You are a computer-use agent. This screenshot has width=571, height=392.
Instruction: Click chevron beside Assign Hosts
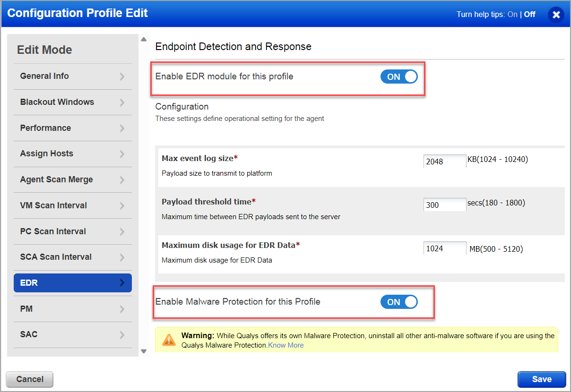[122, 154]
